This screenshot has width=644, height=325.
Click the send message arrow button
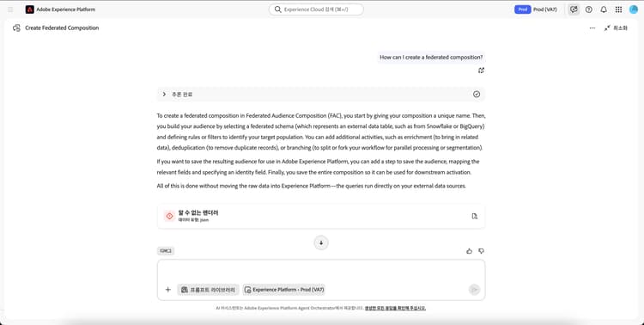click(474, 290)
